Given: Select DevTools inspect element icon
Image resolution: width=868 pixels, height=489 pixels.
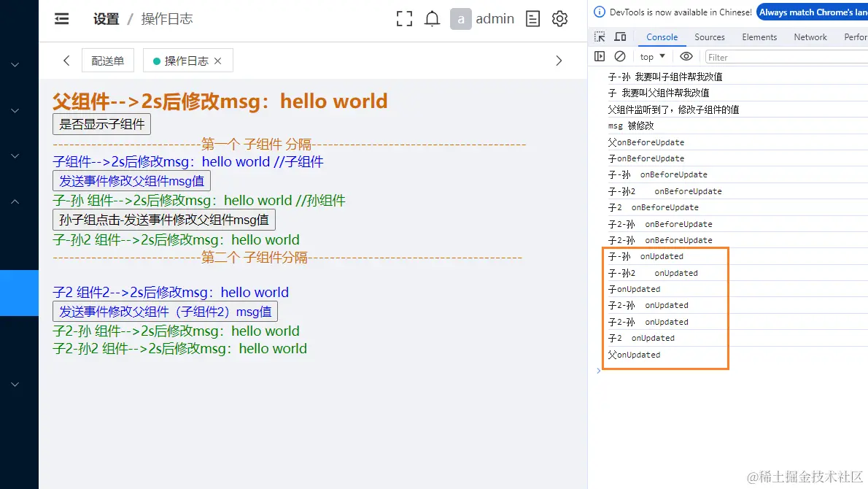Looking at the screenshot, I should pos(600,36).
